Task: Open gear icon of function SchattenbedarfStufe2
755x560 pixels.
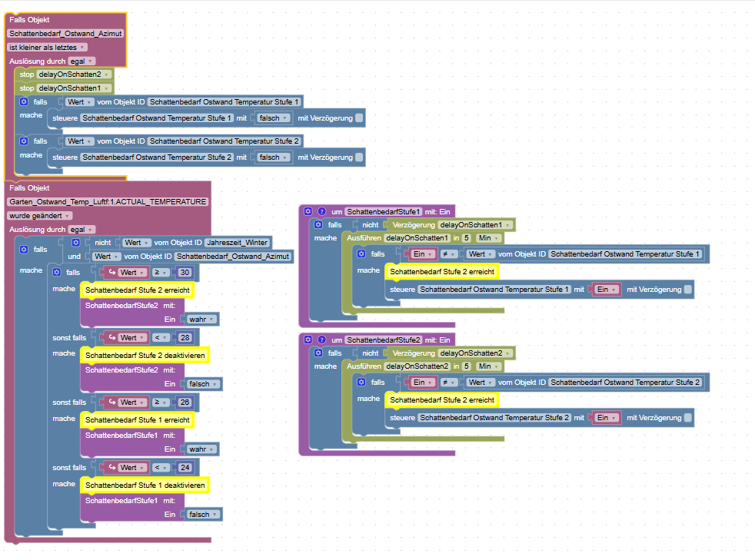Action: coord(308,340)
